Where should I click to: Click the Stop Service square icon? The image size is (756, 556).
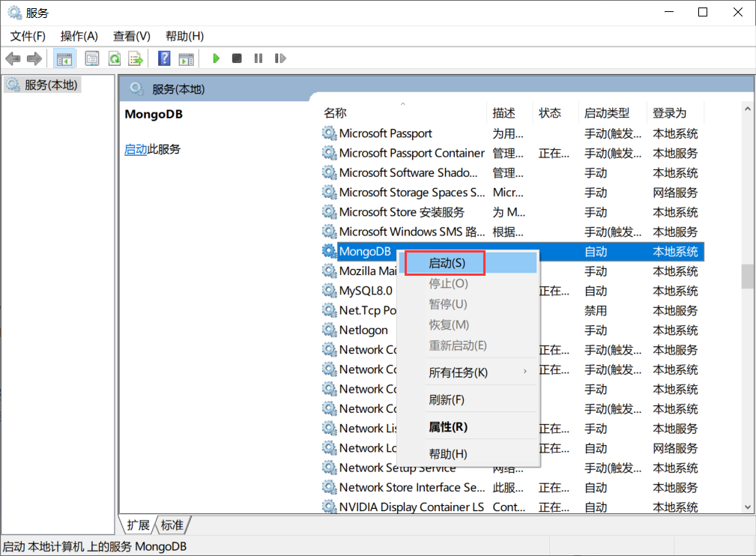(x=237, y=58)
